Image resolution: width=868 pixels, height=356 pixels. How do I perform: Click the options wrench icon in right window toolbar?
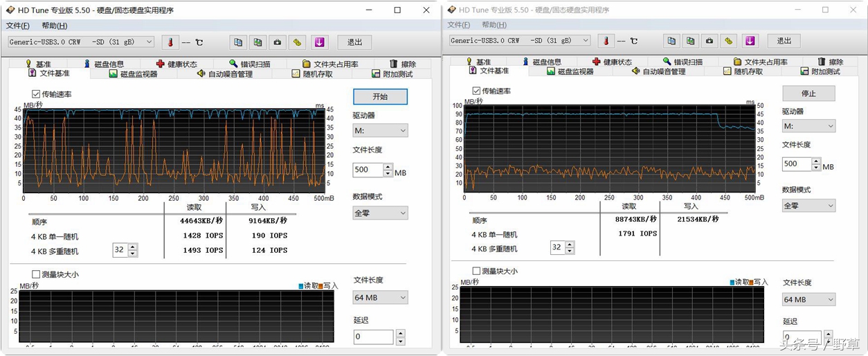coord(728,41)
